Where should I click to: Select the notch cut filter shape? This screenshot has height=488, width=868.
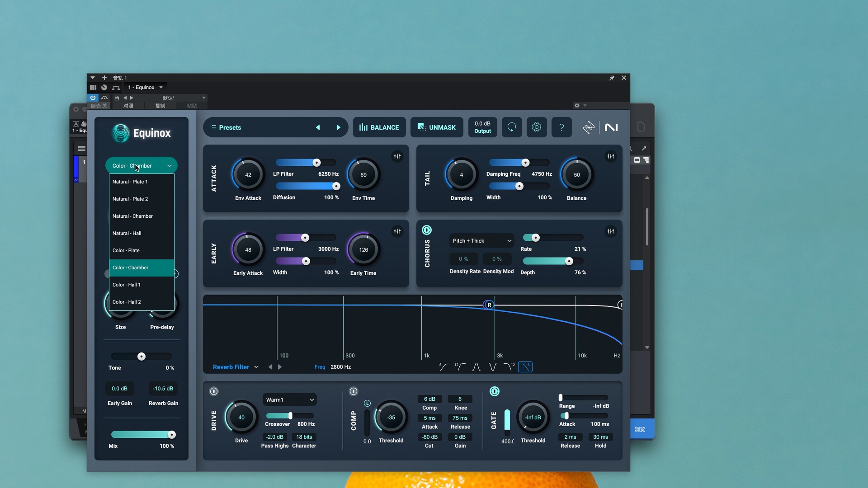pyautogui.click(x=493, y=367)
